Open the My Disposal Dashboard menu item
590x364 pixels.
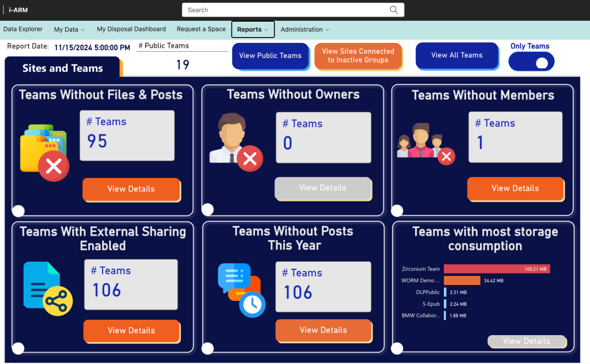coord(131,29)
